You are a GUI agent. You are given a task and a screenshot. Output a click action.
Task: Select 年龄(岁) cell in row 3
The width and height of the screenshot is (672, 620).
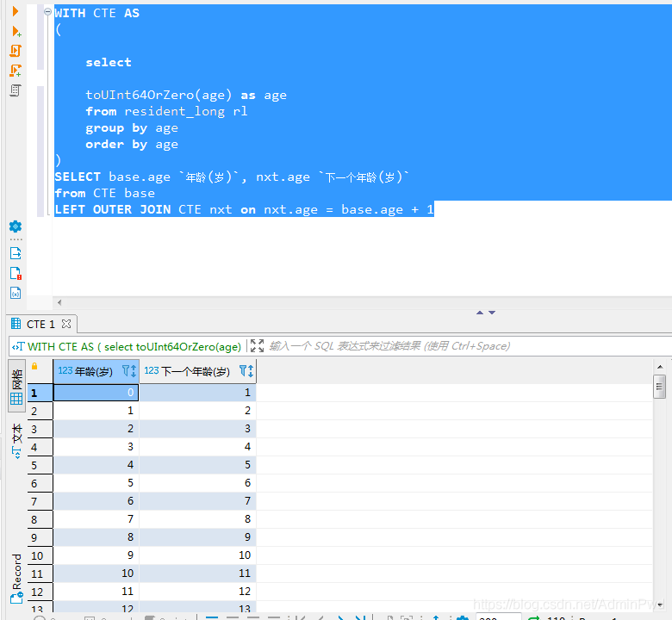96,429
